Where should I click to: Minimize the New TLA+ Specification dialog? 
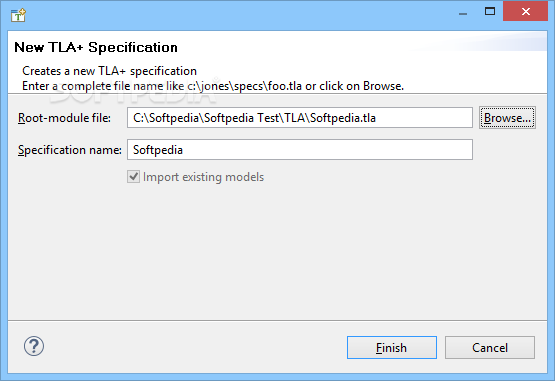click(463, 12)
